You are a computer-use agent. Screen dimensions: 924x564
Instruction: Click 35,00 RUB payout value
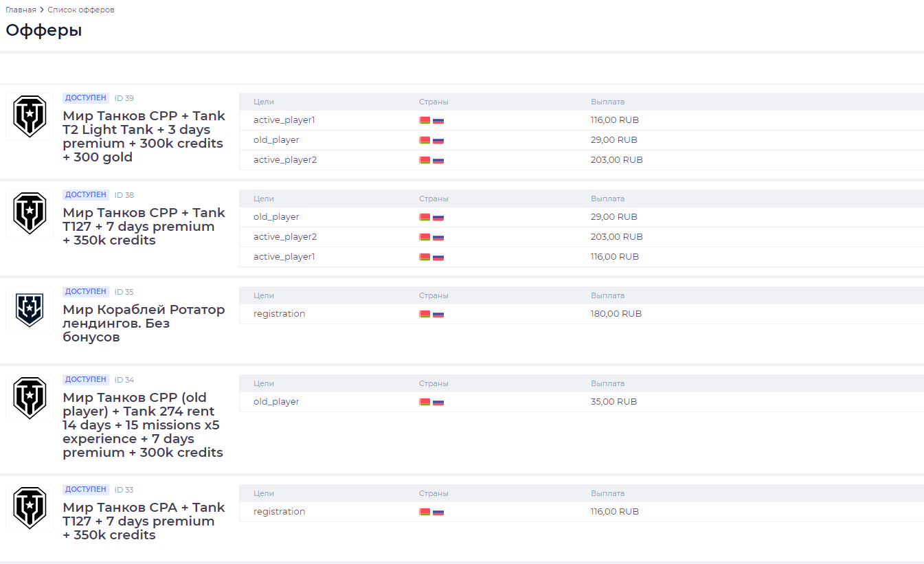point(614,402)
